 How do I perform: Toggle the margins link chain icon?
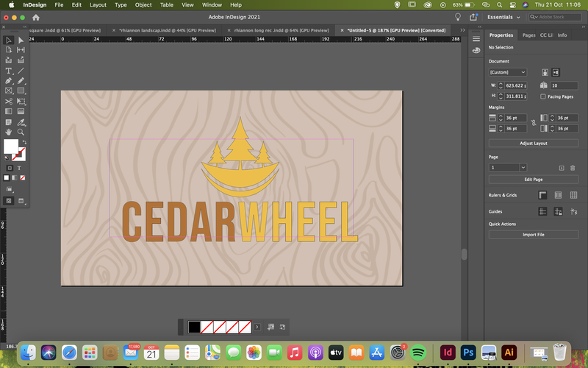click(534, 123)
